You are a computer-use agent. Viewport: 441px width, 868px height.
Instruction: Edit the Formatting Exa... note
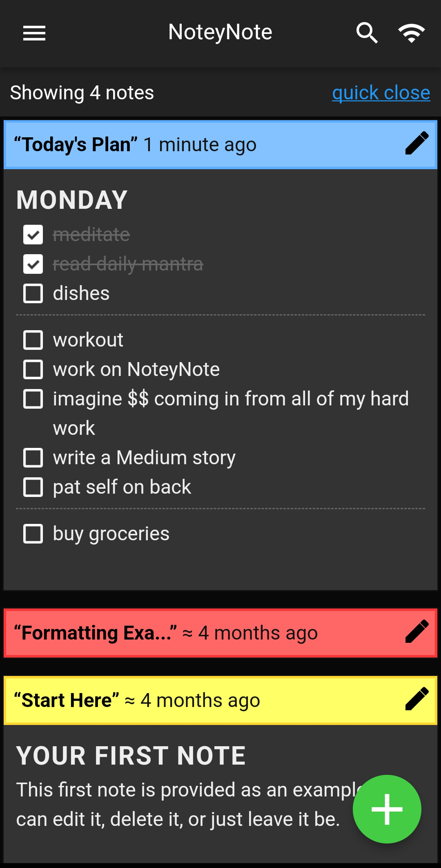[x=416, y=632]
